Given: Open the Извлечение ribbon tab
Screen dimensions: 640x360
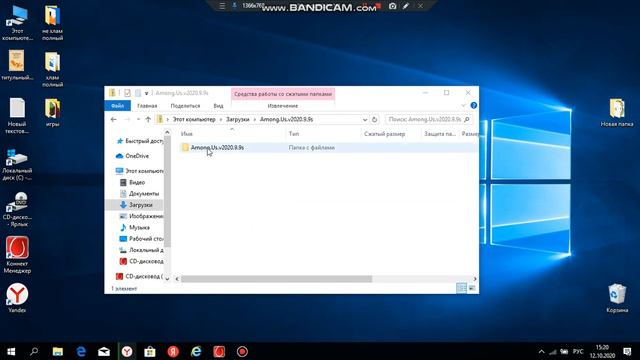Looking at the screenshot, I should (x=282, y=106).
